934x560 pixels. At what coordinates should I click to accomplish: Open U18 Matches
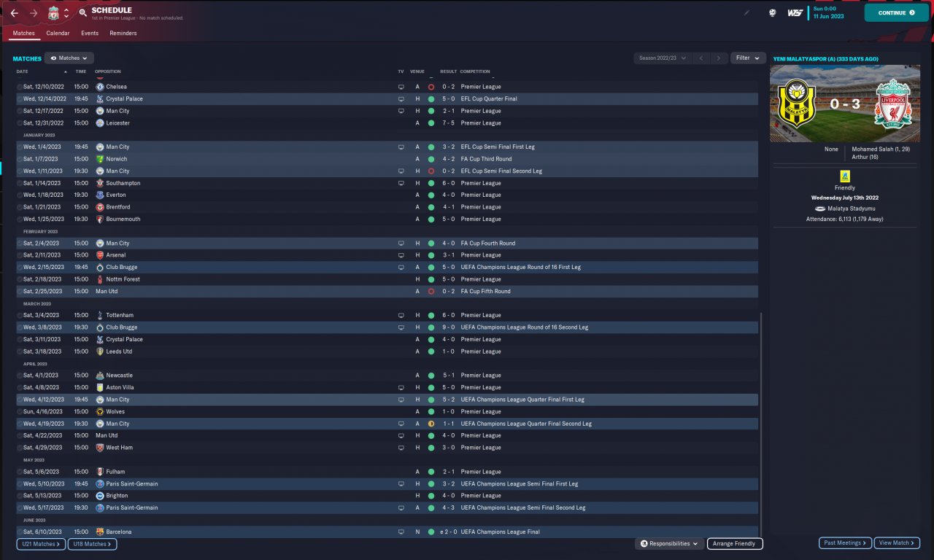(92, 543)
